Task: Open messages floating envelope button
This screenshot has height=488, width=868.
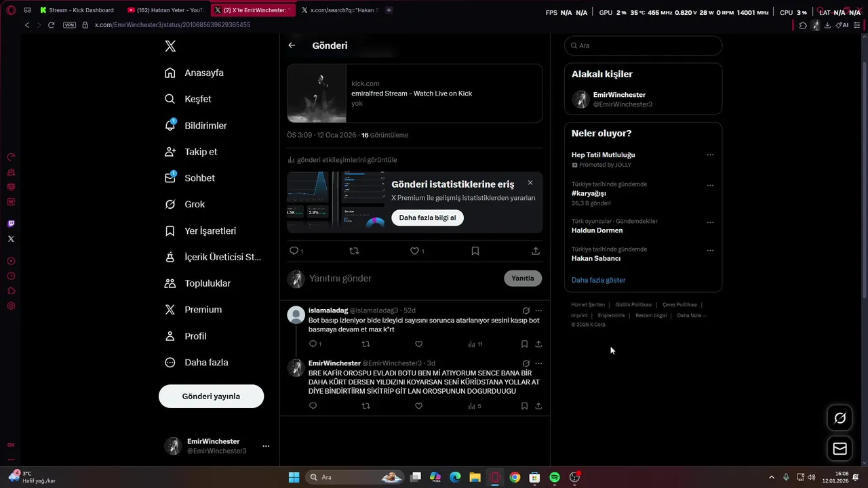Action: click(840, 449)
